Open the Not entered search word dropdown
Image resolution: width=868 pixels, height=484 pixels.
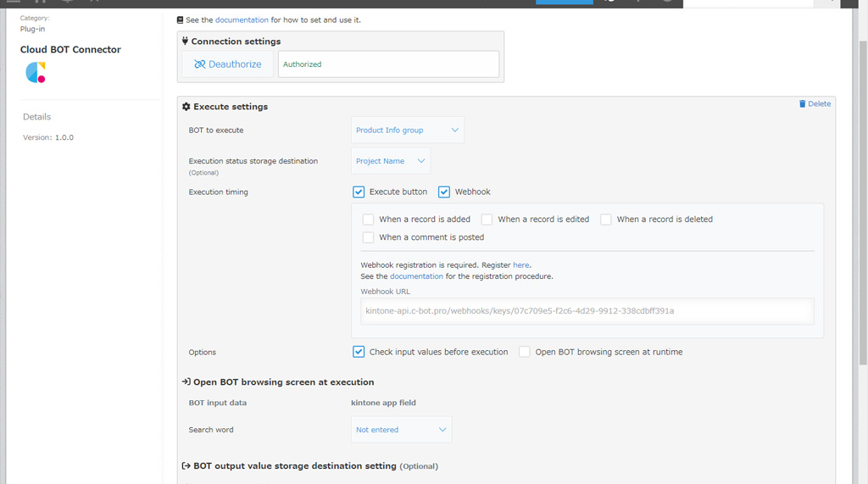coord(401,430)
